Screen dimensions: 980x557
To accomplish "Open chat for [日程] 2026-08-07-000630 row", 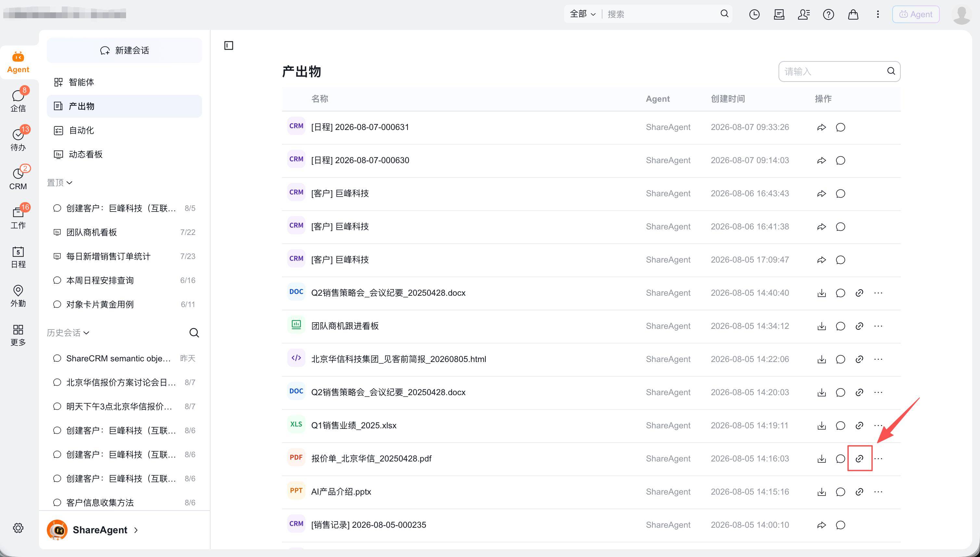I will 840,160.
